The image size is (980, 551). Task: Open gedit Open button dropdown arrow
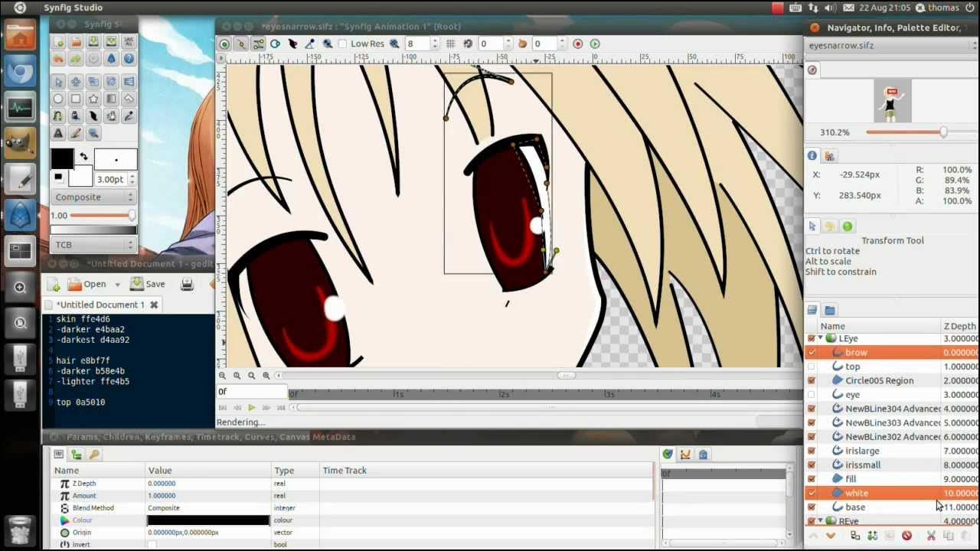pos(117,285)
